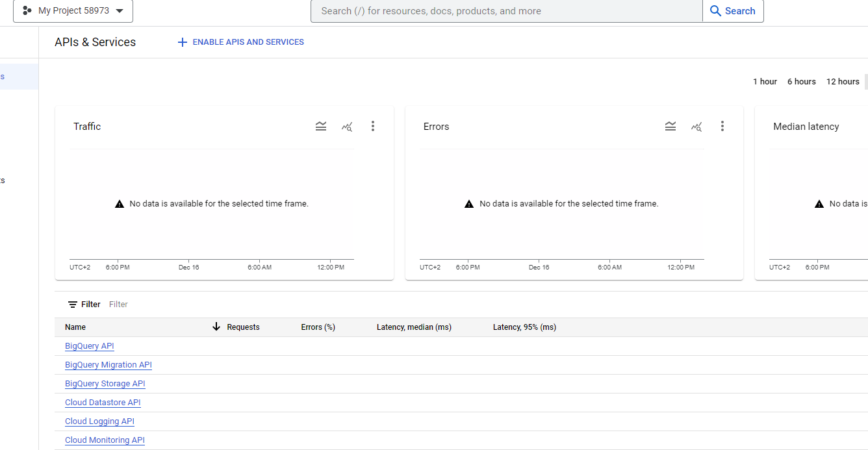This screenshot has width=868, height=450.
Task: Sort by Latency, median (ms) column
Action: tap(414, 327)
